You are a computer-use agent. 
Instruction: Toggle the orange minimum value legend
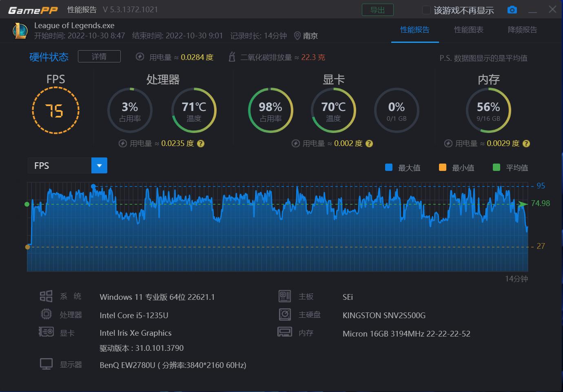pyautogui.click(x=443, y=167)
